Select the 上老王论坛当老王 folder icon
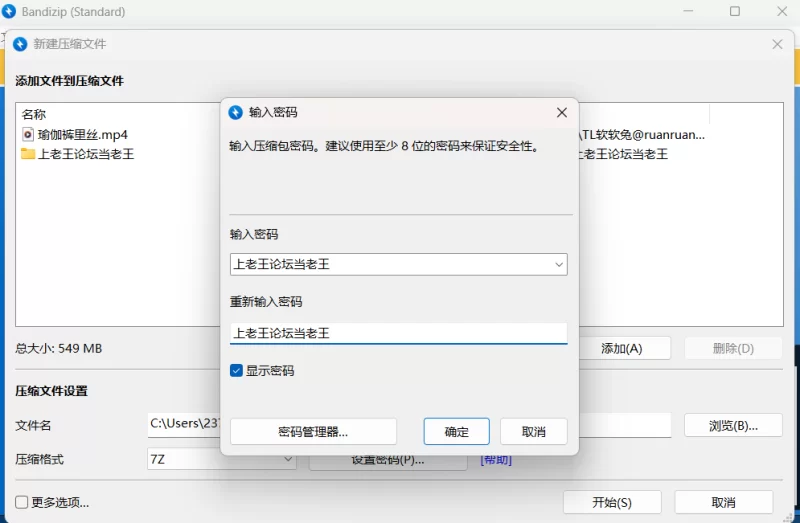 (28, 154)
